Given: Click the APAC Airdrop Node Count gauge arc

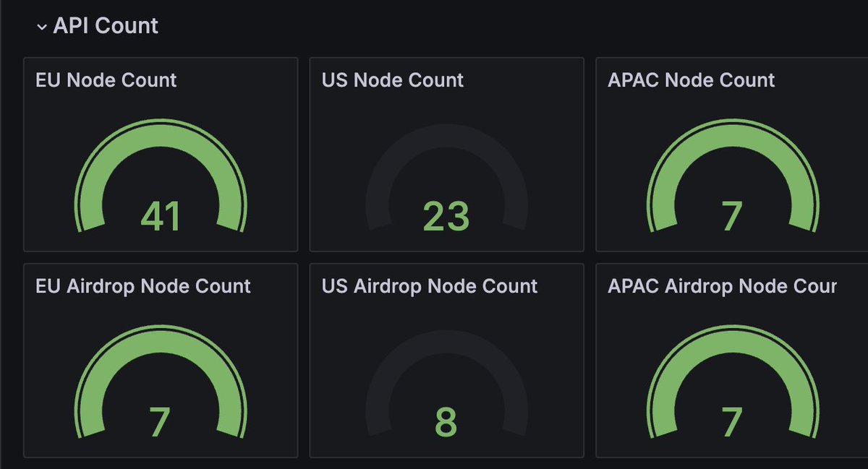Looking at the screenshot, I should pyautogui.click(x=733, y=342).
